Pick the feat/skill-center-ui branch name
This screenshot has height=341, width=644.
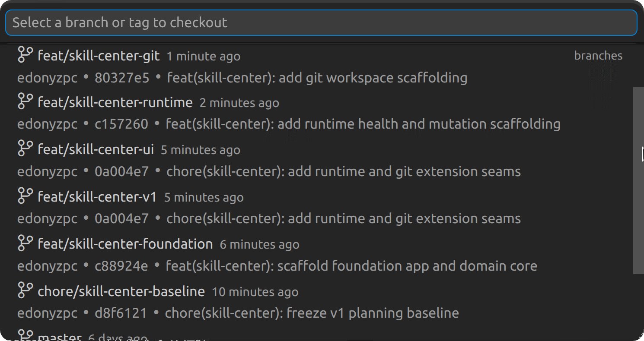tap(96, 149)
